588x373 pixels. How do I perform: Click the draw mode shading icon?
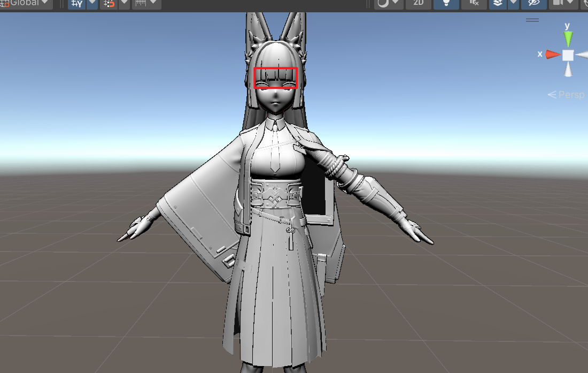point(383,3)
